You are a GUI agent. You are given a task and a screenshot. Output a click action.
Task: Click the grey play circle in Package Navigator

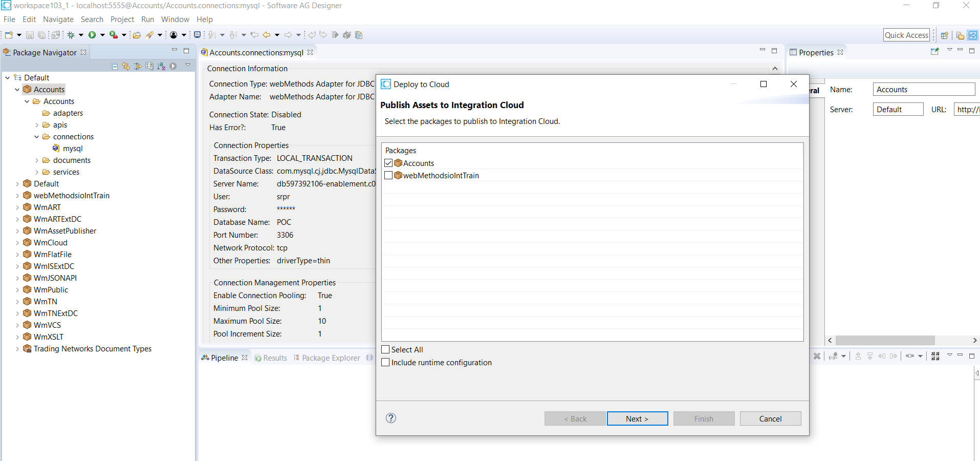173,66
